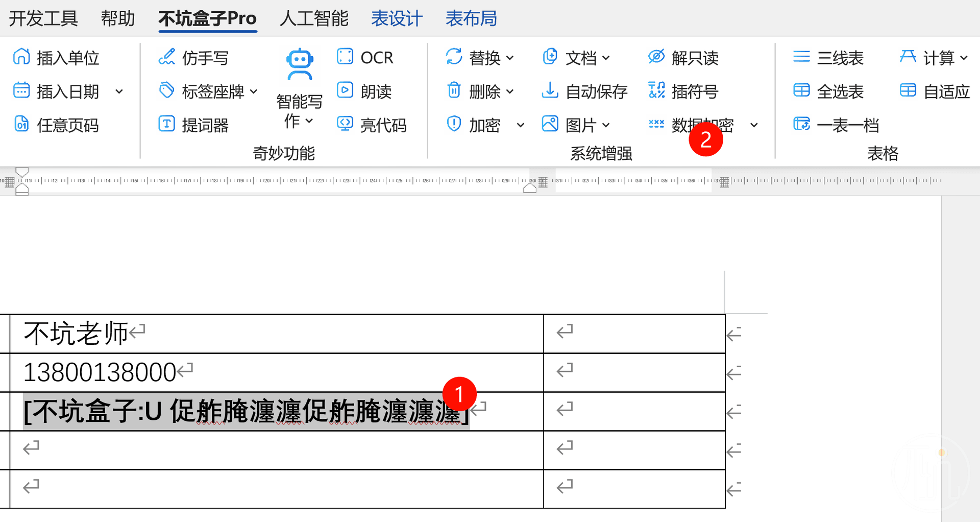Start the 朗读 read-aloud tool

click(364, 91)
